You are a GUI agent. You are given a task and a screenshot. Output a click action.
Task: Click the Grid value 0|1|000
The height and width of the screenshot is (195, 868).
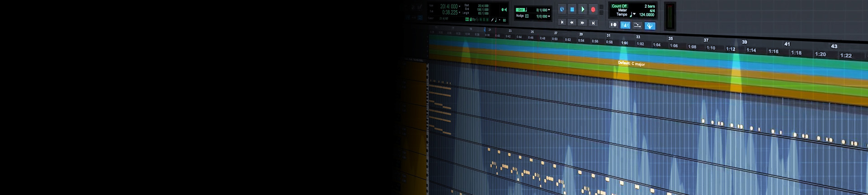pyautogui.click(x=542, y=10)
